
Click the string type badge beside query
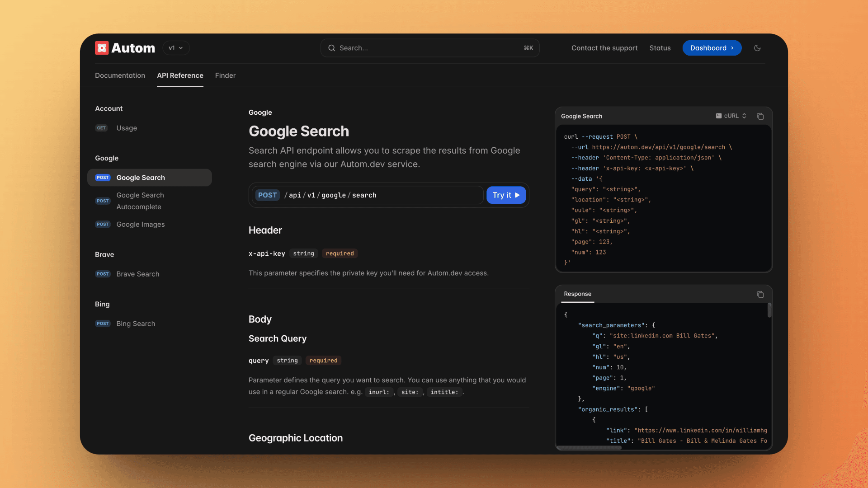tap(287, 361)
